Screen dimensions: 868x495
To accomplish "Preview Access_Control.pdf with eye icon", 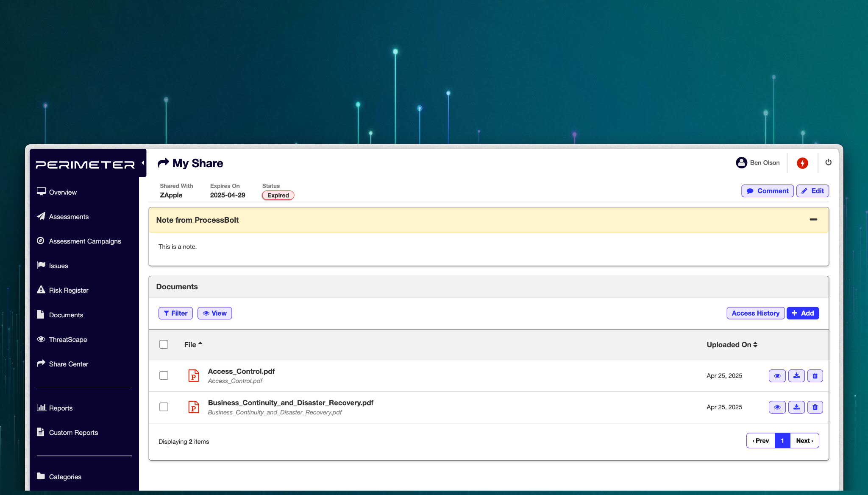I will [x=777, y=376].
